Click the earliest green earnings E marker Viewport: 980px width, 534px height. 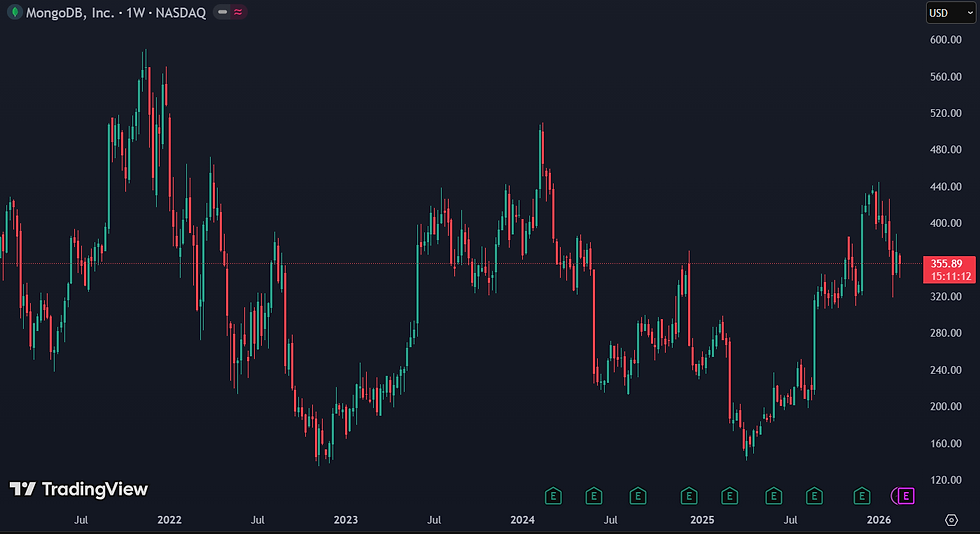(x=553, y=496)
